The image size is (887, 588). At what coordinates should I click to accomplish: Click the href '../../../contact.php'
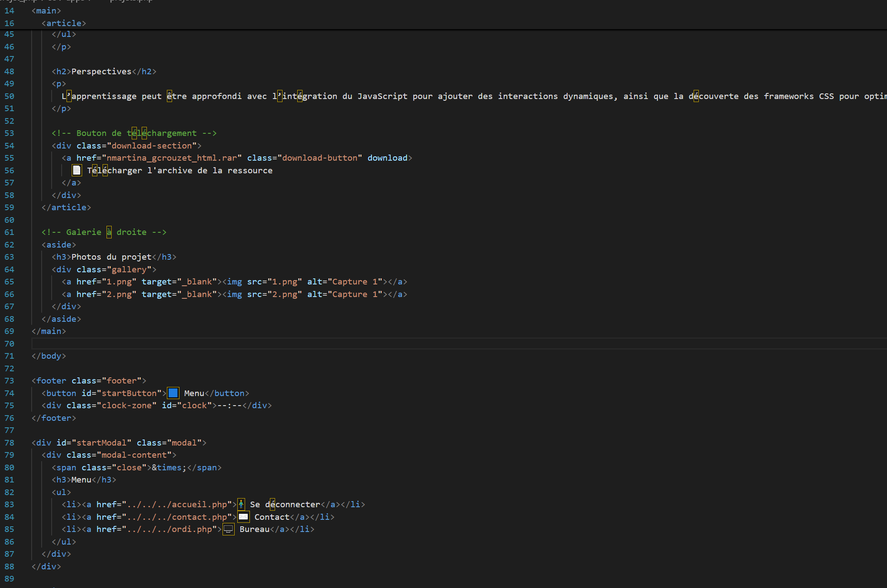[x=177, y=517]
